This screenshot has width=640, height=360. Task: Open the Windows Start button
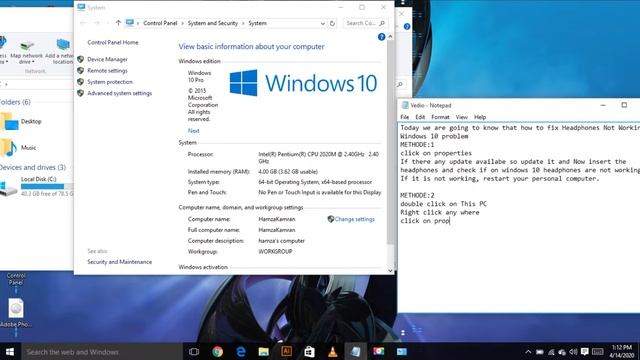pyautogui.click(x=10, y=352)
